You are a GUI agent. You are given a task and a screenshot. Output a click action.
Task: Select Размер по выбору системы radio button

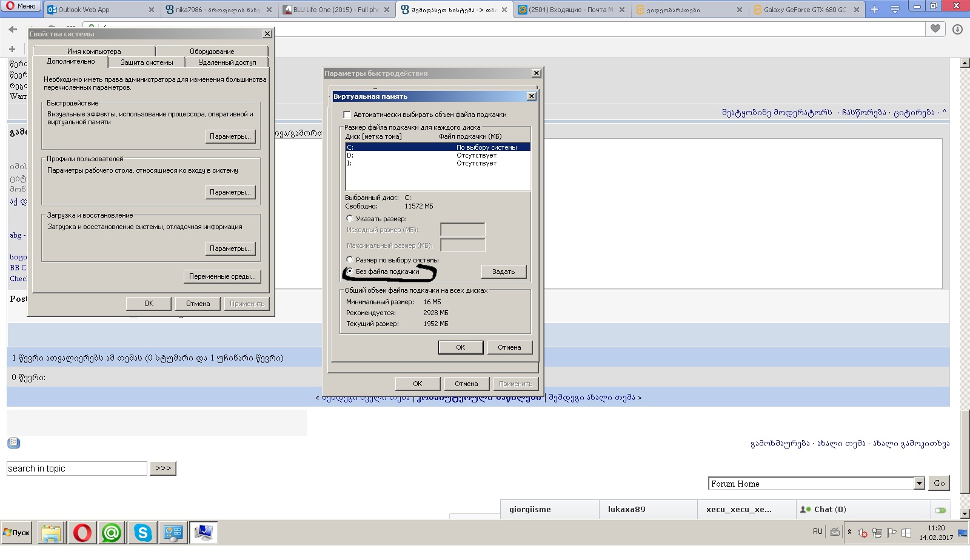pos(350,259)
